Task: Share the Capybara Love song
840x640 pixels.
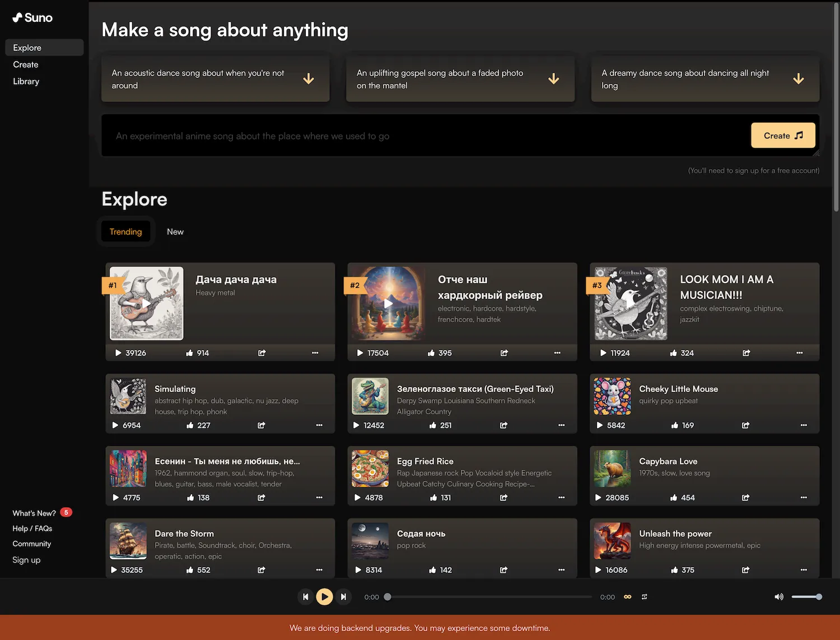Action: click(x=746, y=498)
